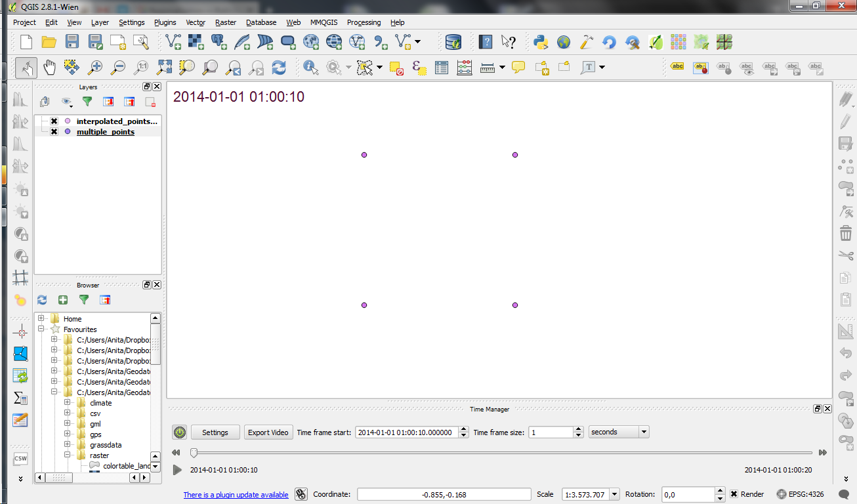Open the Scale dropdown in status bar
Image resolution: width=857 pixels, height=504 pixels.
coord(614,494)
